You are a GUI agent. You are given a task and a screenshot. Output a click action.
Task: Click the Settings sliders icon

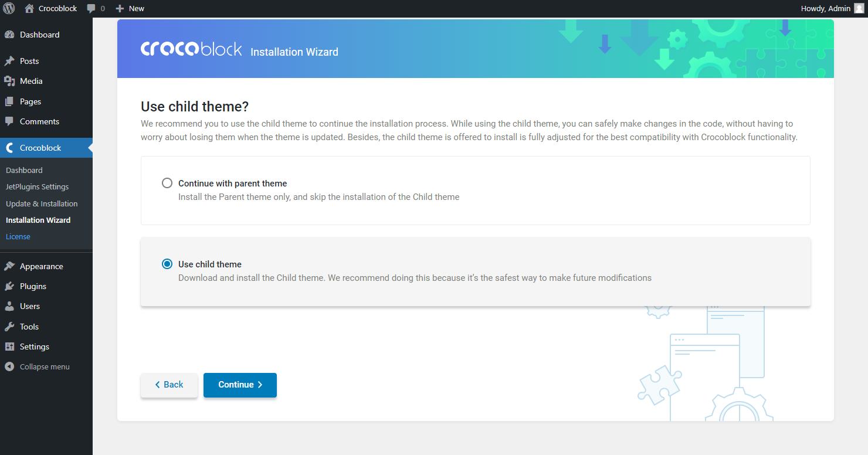9,347
